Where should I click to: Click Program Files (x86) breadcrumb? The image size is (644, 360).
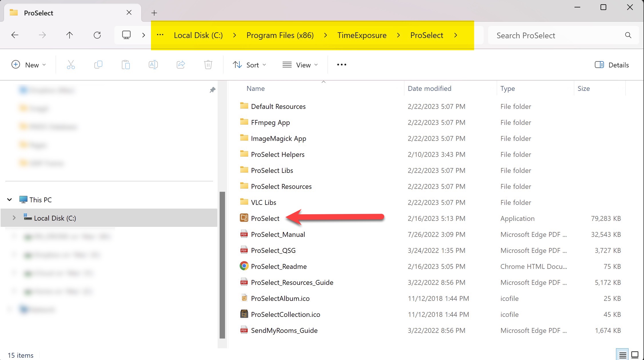coord(280,35)
